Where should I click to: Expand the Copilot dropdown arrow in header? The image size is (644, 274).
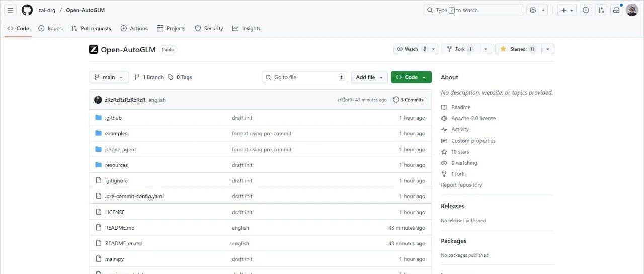click(544, 10)
